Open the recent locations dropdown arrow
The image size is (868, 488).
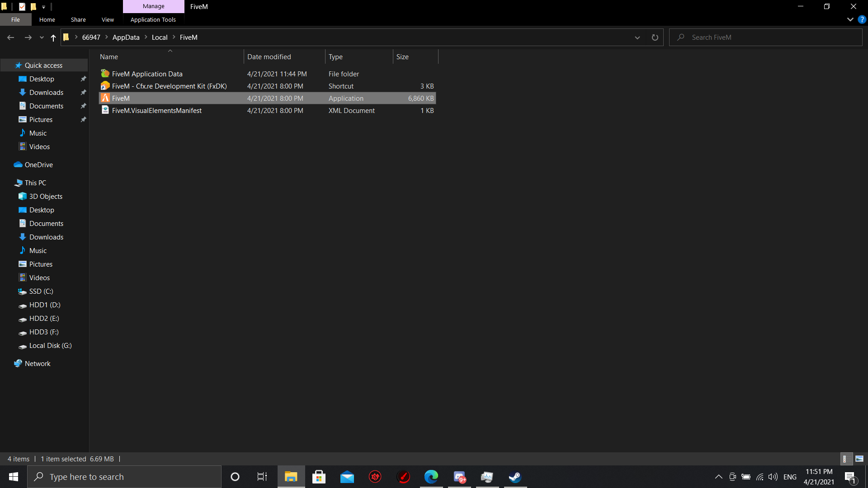click(42, 38)
